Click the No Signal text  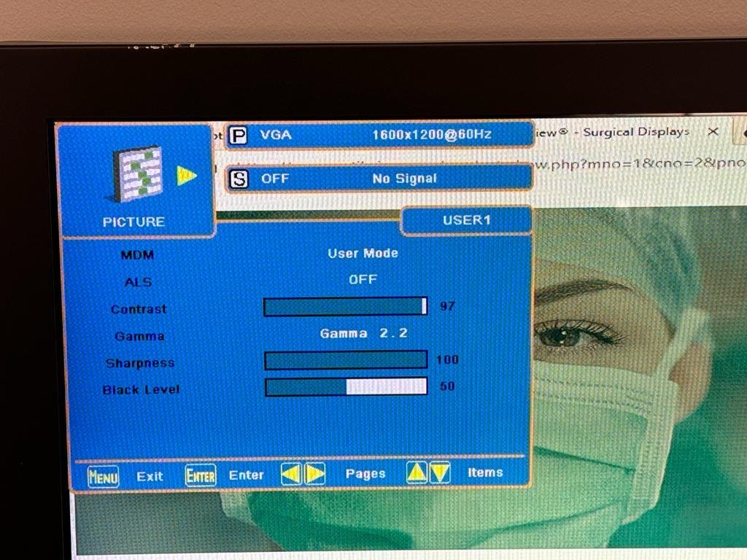pyautogui.click(x=404, y=179)
